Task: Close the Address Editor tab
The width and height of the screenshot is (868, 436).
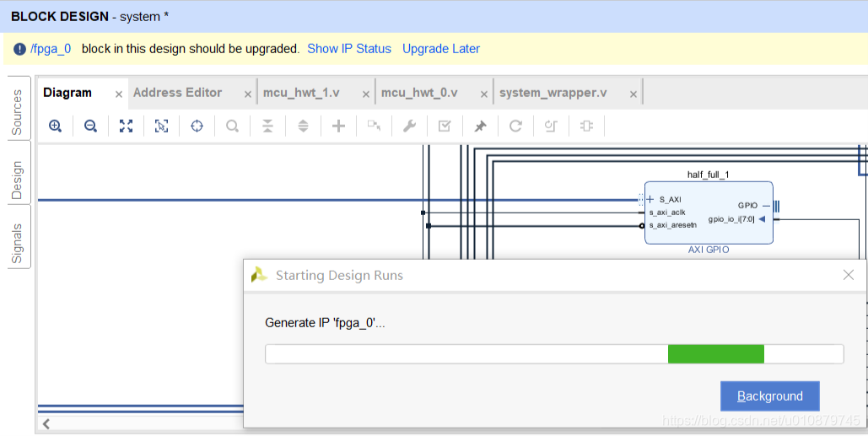Action: pyautogui.click(x=248, y=94)
